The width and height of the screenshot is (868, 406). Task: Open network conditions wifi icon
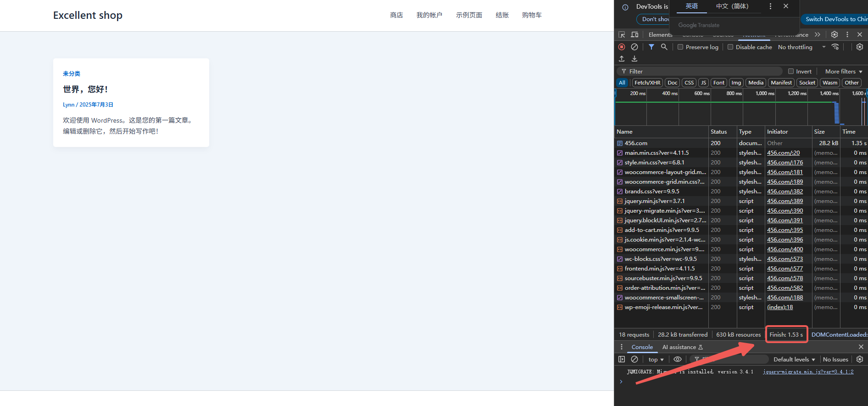click(835, 47)
